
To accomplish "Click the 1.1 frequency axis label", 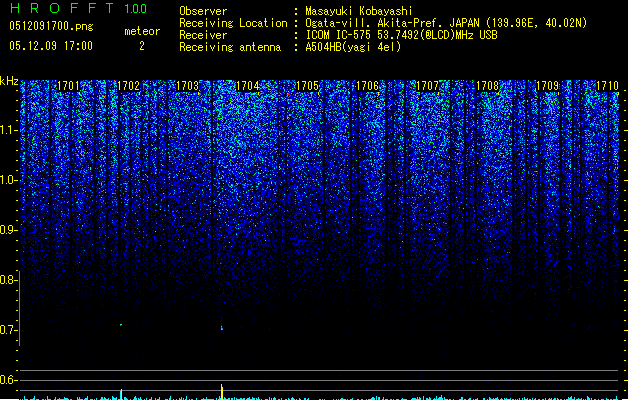I will [x=8, y=130].
